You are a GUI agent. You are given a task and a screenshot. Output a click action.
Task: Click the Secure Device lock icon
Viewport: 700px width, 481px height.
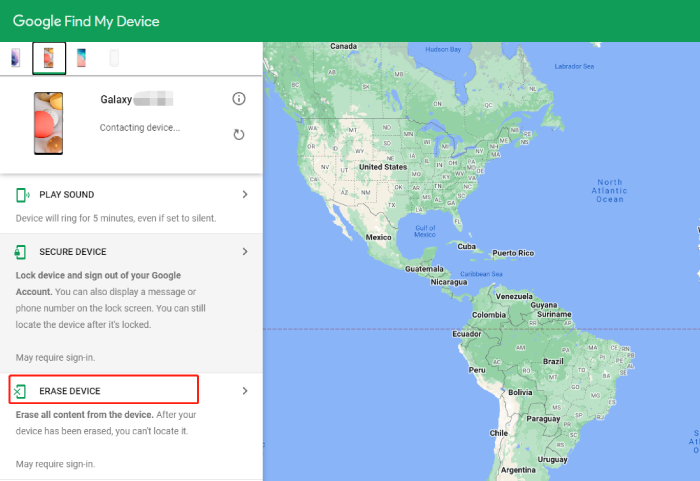pos(22,252)
